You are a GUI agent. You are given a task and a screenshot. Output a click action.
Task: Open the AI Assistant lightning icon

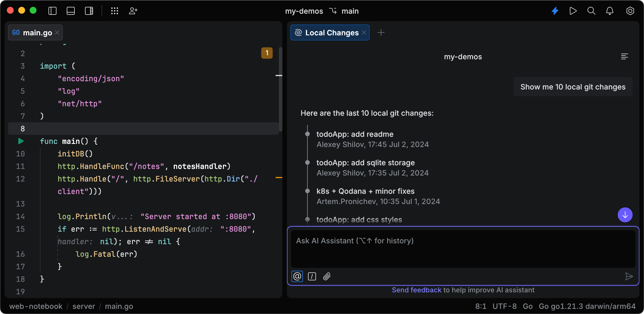tap(555, 11)
